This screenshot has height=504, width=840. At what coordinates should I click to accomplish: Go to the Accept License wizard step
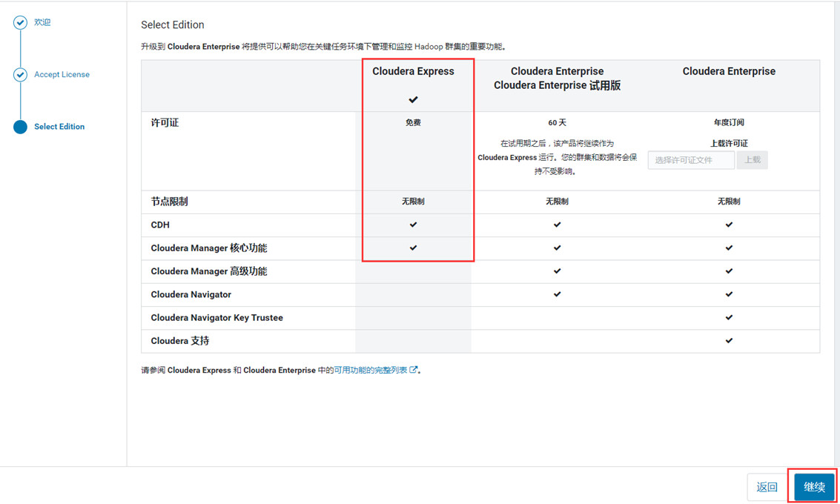tap(62, 74)
